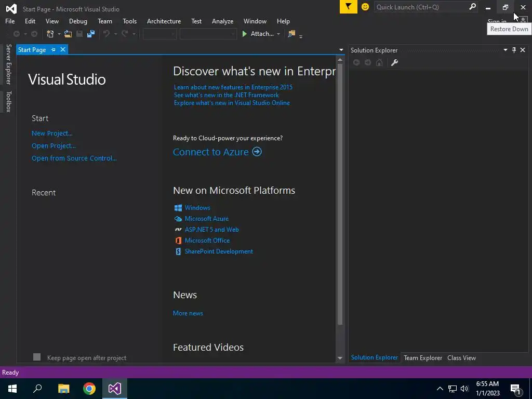Click the Connect to Azure link
The image size is (532, 399).
point(211,152)
